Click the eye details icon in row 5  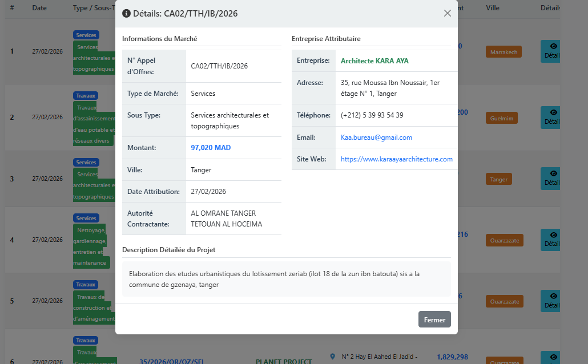[553, 296]
